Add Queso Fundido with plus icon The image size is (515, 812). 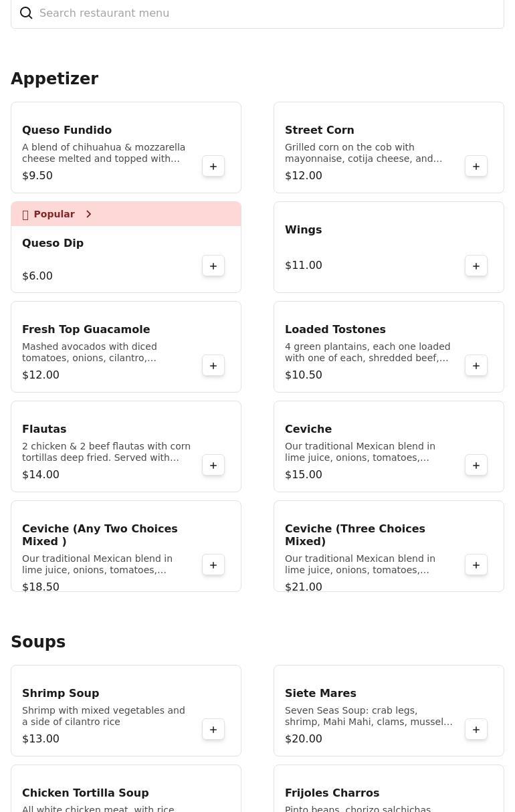pos(213,167)
